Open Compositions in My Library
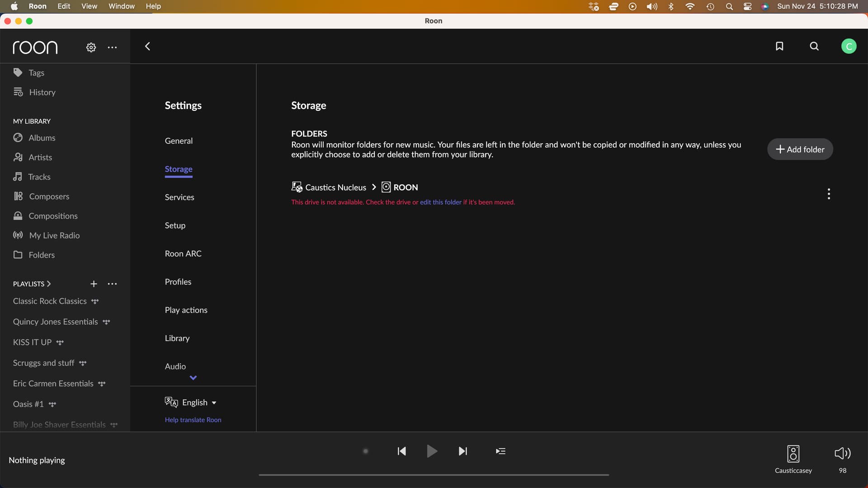 tap(45, 216)
